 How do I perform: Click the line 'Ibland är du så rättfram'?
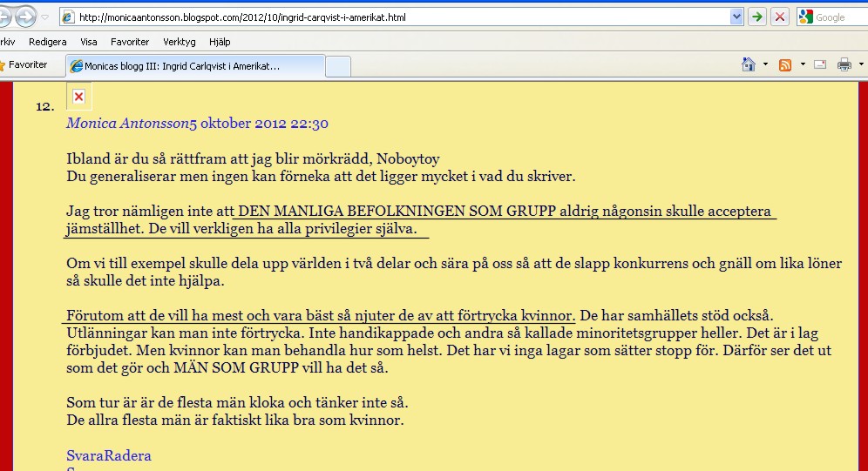pos(253,159)
